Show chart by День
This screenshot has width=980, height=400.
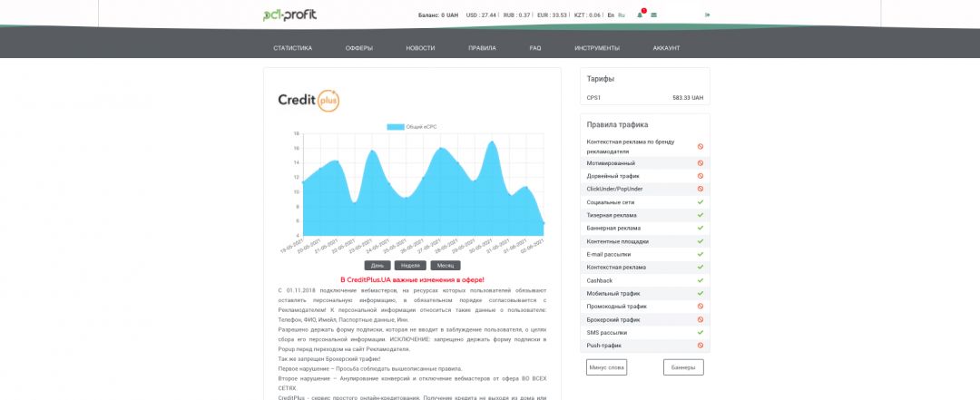[377, 266]
